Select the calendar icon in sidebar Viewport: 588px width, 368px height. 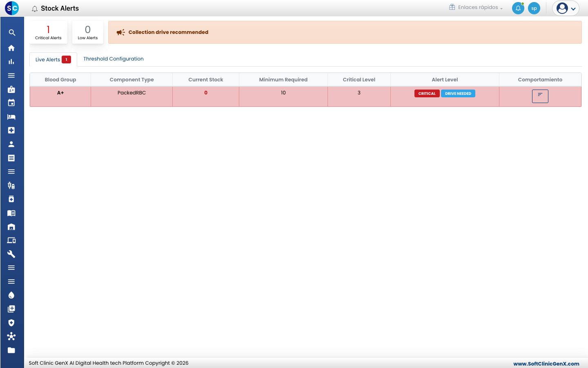click(x=11, y=103)
